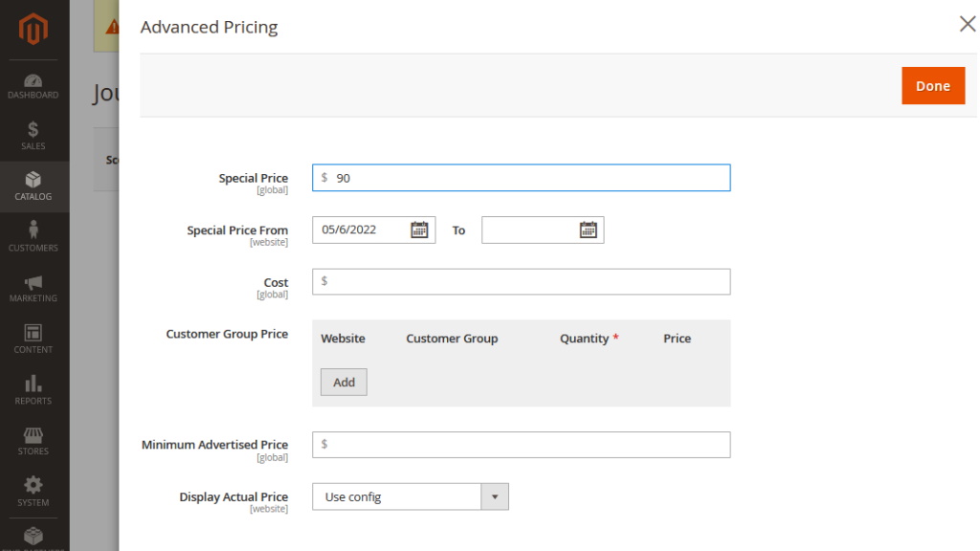Open the Sales menu

click(x=33, y=136)
